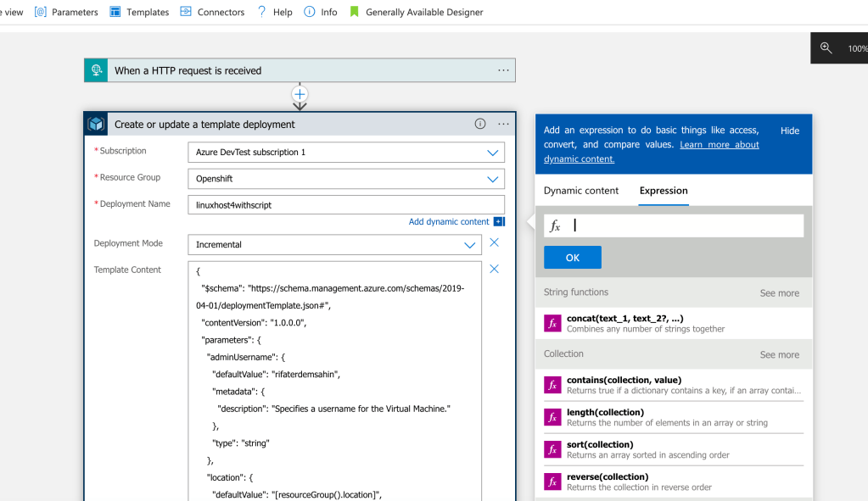Switch to the Expression tab
This screenshot has height=501, width=868.
tap(664, 191)
